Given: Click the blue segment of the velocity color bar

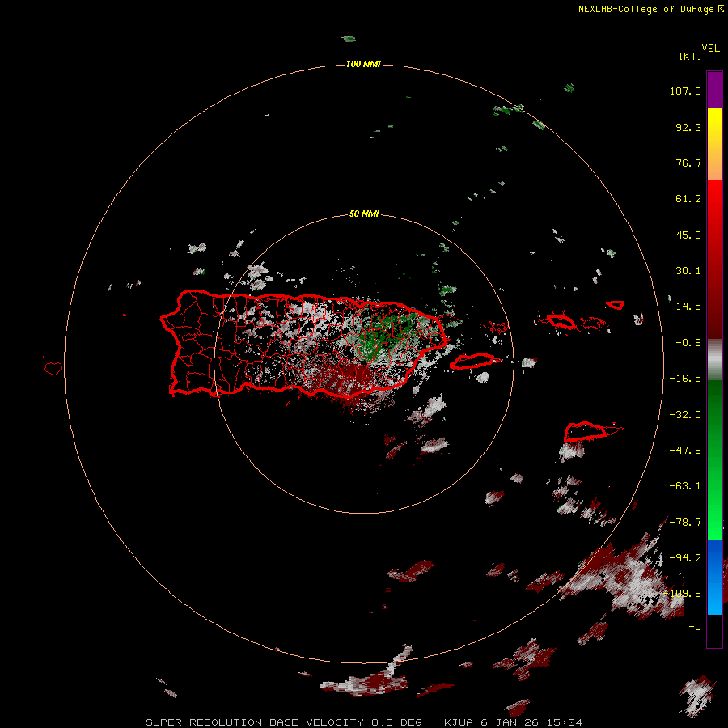Looking at the screenshot, I should [714, 577].
